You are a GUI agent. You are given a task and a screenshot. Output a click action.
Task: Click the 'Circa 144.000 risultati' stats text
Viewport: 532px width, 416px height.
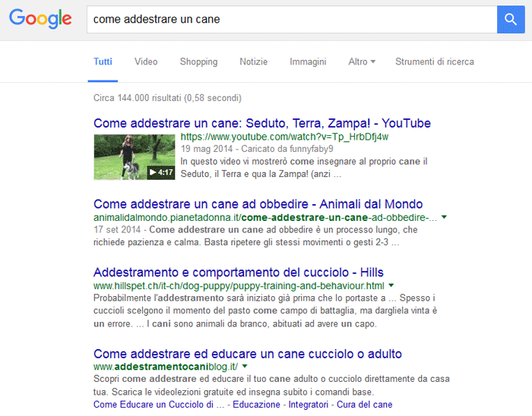(167, 98)
